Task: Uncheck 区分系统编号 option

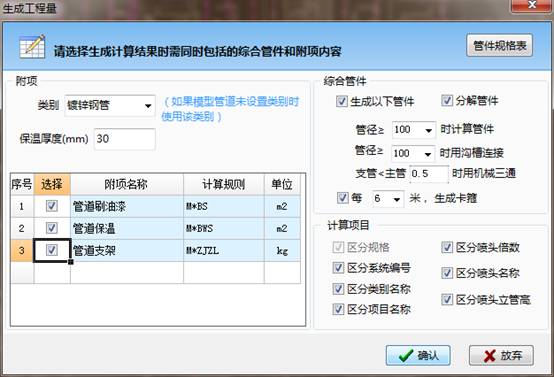Action: click(x=338, y=268)
